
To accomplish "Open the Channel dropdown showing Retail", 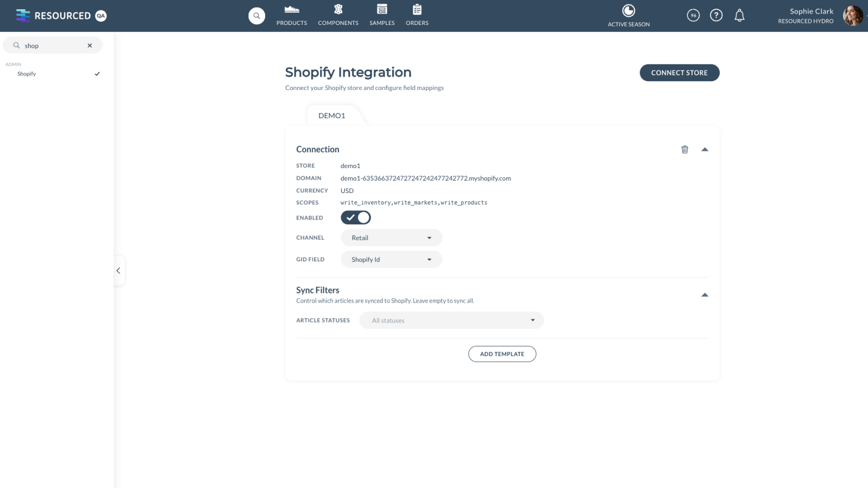I will [x=391, y=238].
